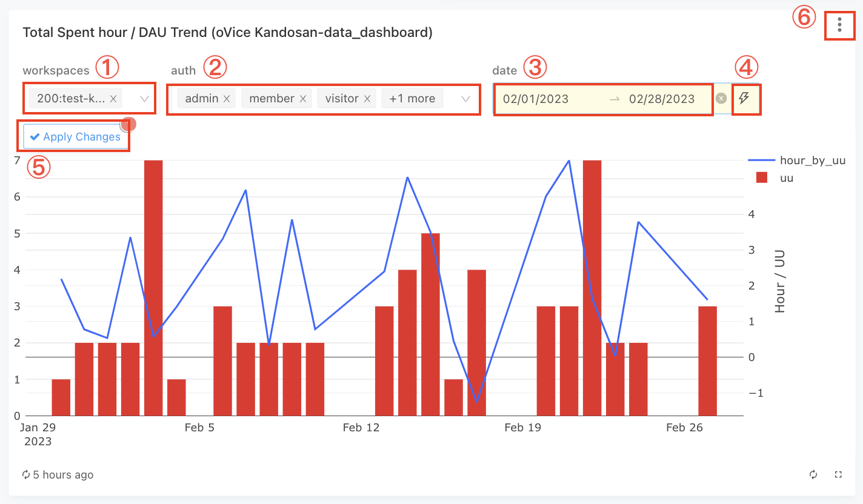Remove the member tag from auth filter

pos(302,99)
